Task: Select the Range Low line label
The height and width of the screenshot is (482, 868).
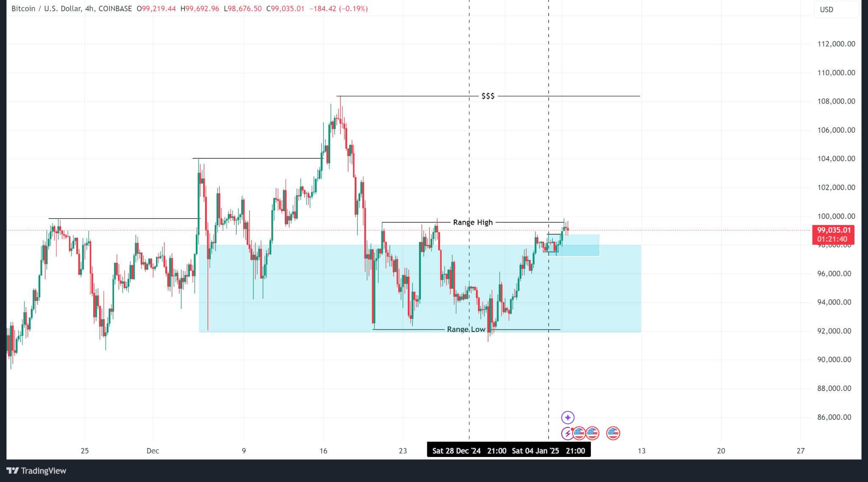Action: (x=466, y=329)
